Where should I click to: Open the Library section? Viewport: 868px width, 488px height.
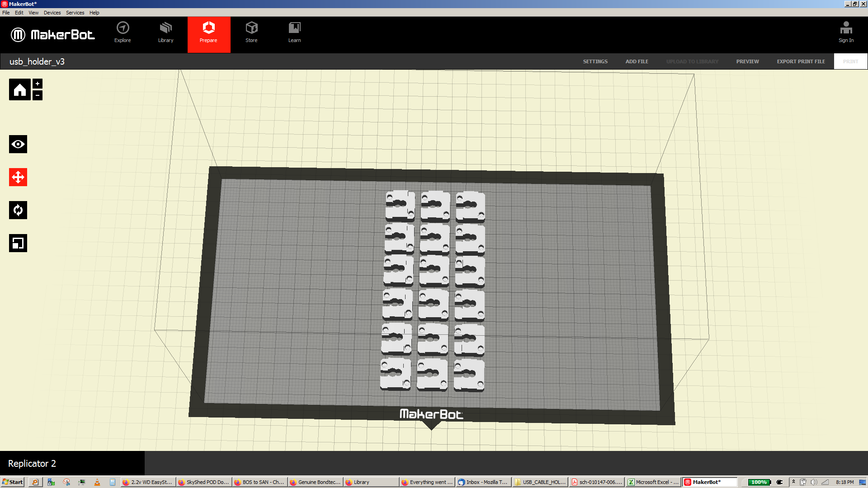click(165, 33)
